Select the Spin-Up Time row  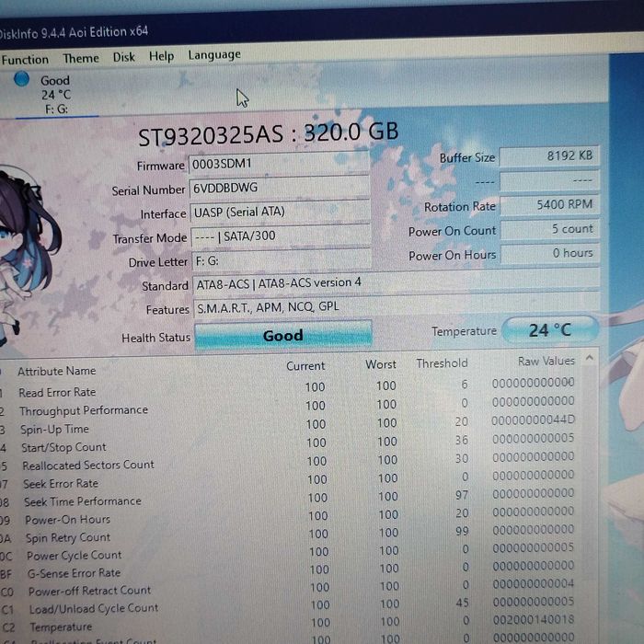pyautogui.click(x=287, y=424)
